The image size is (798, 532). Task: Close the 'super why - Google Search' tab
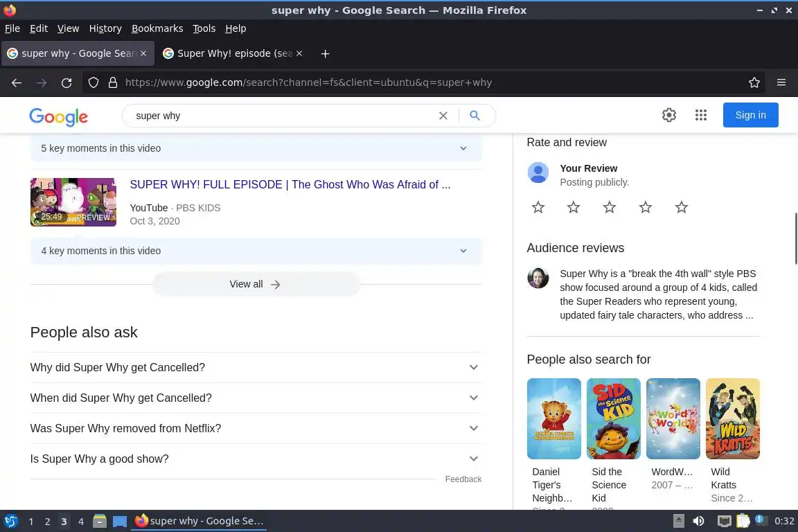click(143, 53)
